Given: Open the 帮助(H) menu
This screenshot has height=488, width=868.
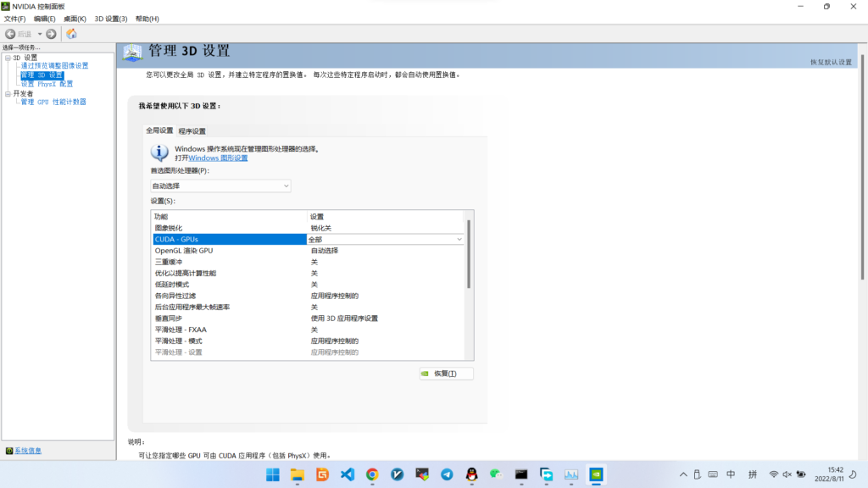Looking at the screenshot, I should (147, 19).
